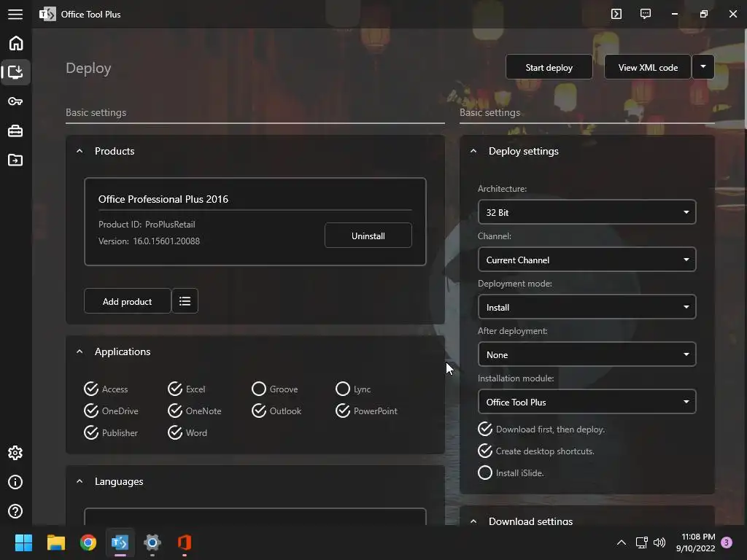This screenshot has width=747, height=560.
Task: Open the Deployment mode dropdown
Action: tap(587, 307)
